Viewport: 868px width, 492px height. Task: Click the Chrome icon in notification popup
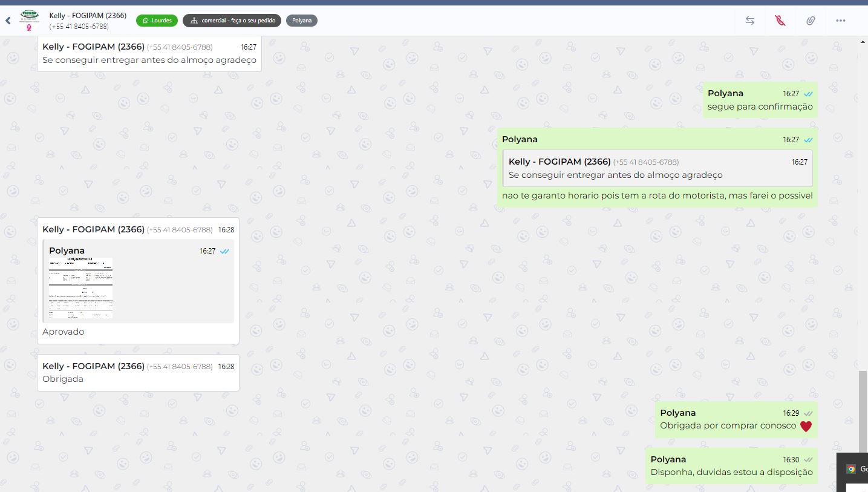pos(850,469)
